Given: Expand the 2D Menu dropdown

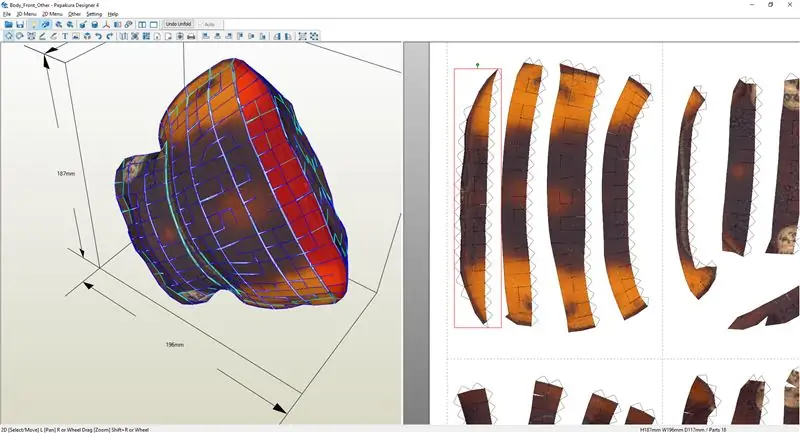Looking at the screenshot, I should click(52, 14).
